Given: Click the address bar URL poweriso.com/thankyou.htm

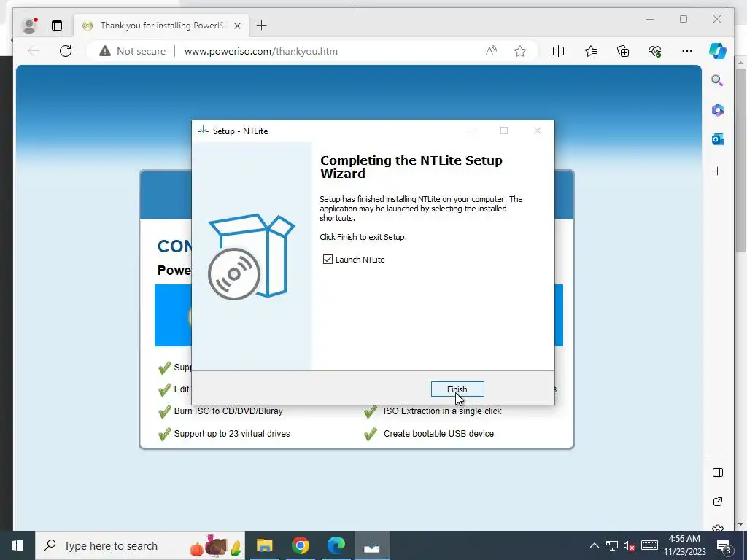Looking at the screenshot, I should pos(260,51).
